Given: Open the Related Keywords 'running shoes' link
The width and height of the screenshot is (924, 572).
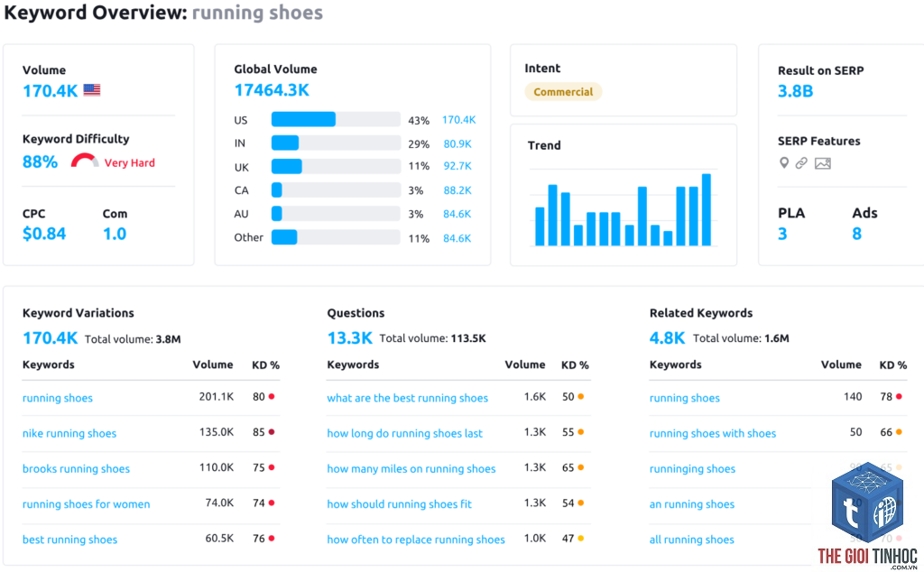Looking at the screenshot, I should pyautogui.click(x=685, y=398).
